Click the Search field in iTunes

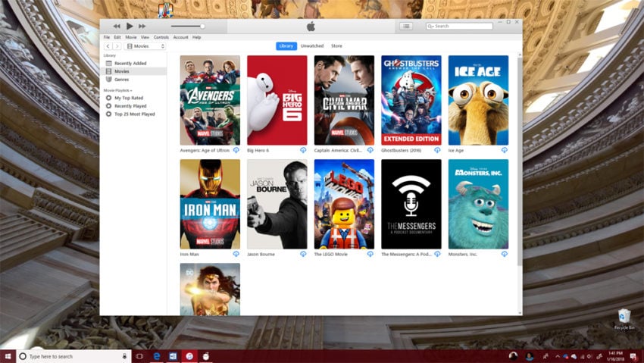(459, 26)
